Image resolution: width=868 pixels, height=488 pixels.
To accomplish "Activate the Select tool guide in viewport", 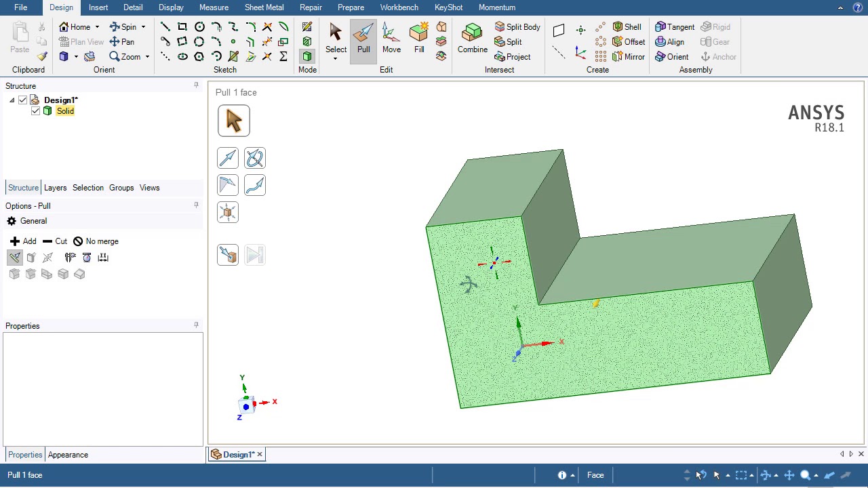I will [x=234, y=121].
